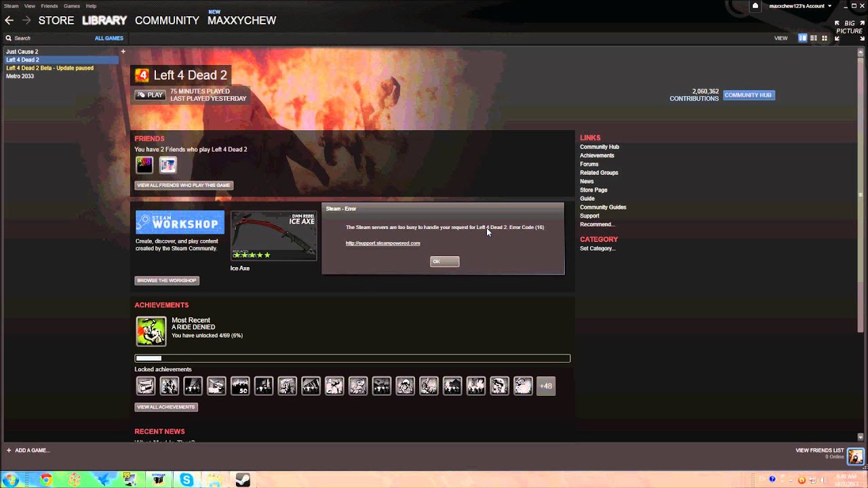Screen dimensions: 868x488
Task: Click the locked achievement icon marked 50
Action: coord(240,386)
